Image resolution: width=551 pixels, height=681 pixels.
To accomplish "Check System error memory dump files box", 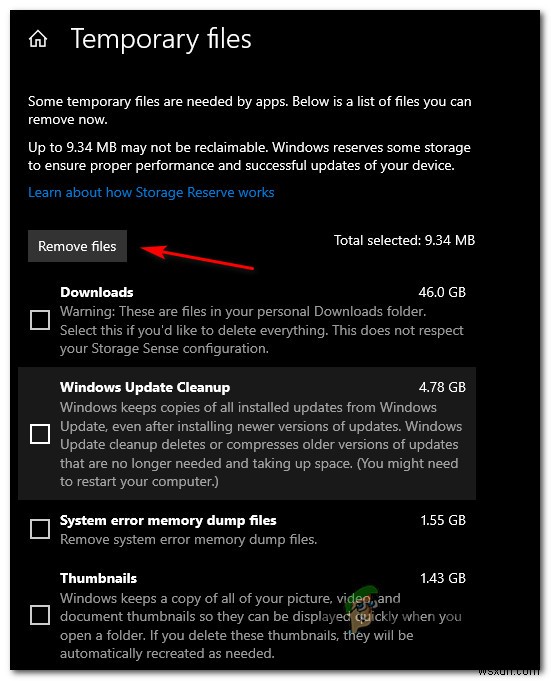I will [x=40, y=529].
